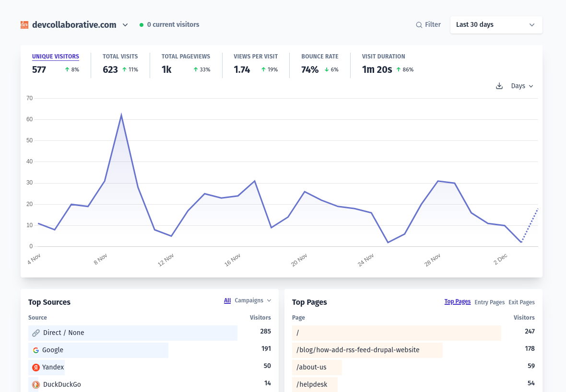Click the Yandex icon in Top Sources
566x392 pixels.
point(35,367)
